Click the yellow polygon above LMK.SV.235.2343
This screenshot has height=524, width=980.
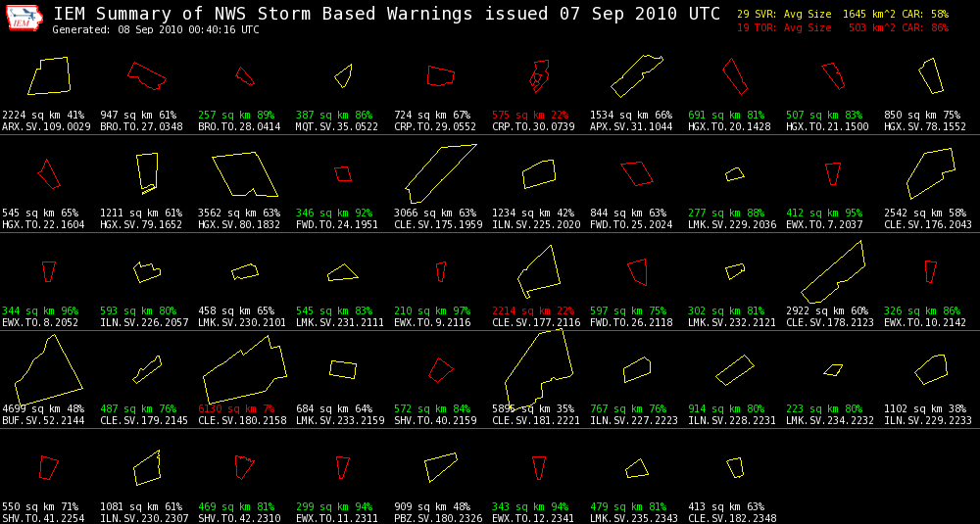point(637,468)
